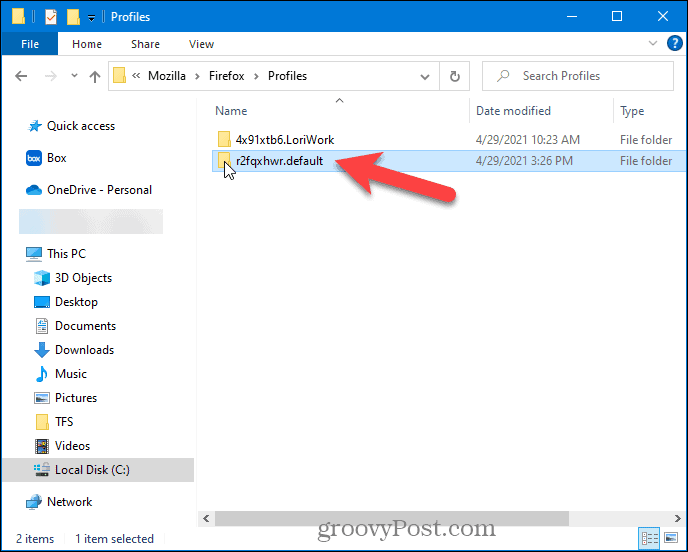
Task: Open the 3D Objects folder
Action: click(x=83, y=278)
